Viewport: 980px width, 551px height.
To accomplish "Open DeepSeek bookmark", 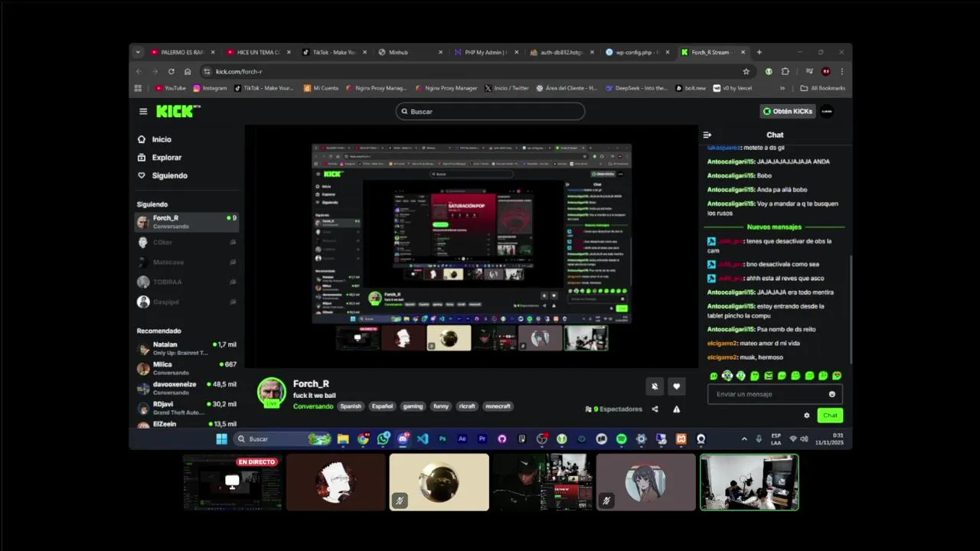I will point(637,88).
